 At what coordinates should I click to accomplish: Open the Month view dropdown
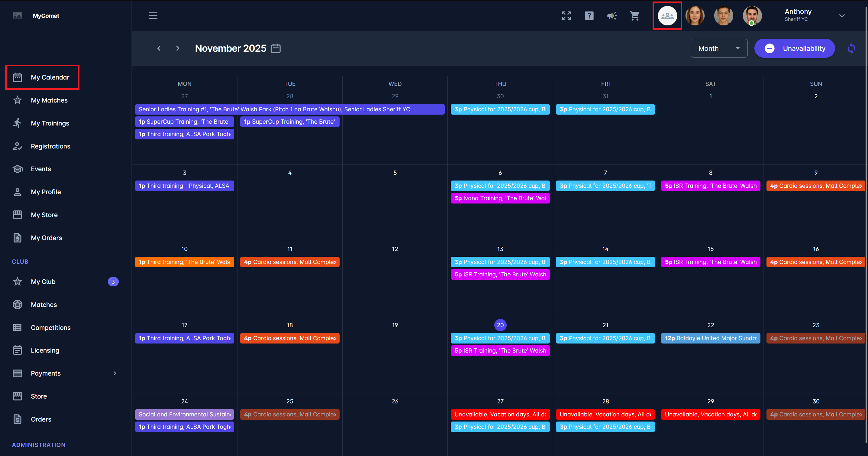tap(718, 48)
